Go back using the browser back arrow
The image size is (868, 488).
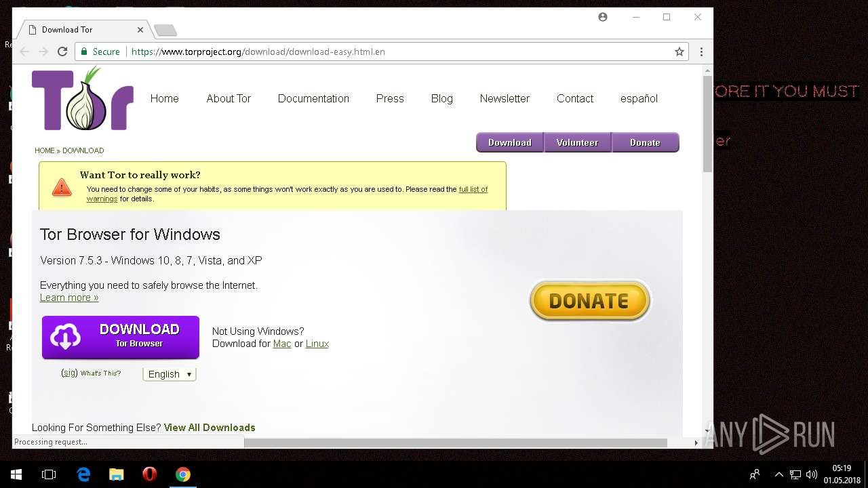tap(25, 52)
